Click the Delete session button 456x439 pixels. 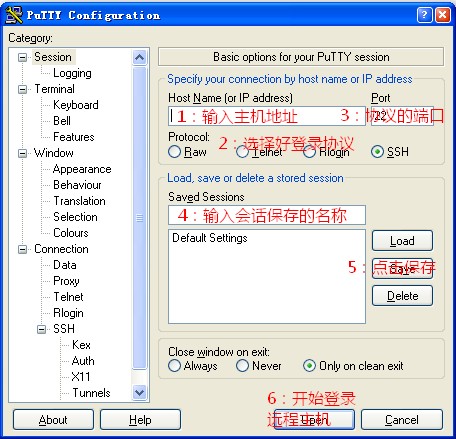pyautogui.click(x=402, y=296)
